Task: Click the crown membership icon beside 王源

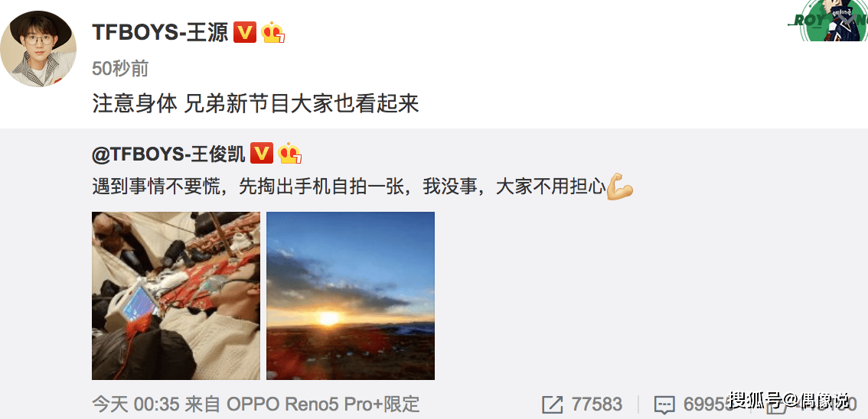Action: pos(273,33)
